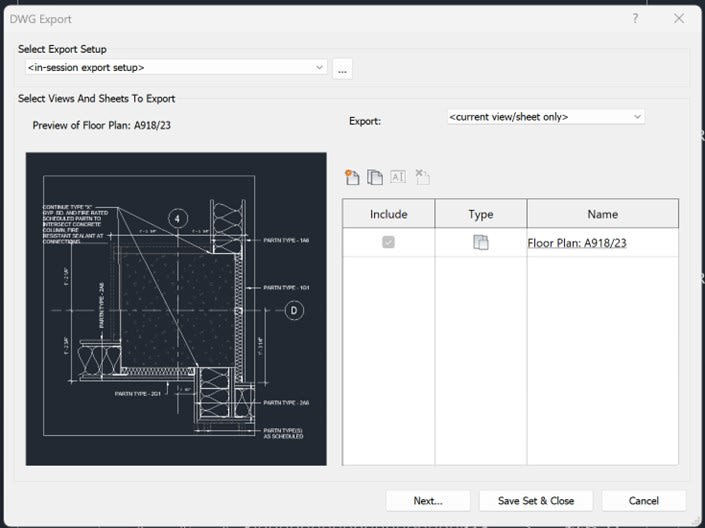Click the Cancel button
The width and height of the screenshot is (705, 528).
(644, 501)
